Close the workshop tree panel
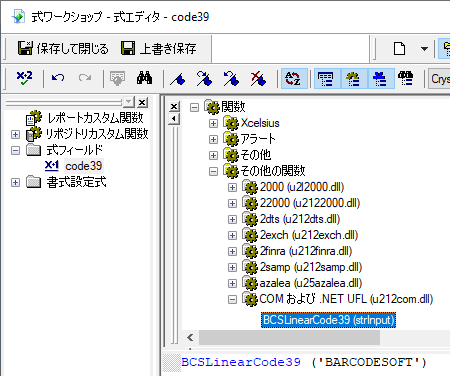 pos(142,102)
